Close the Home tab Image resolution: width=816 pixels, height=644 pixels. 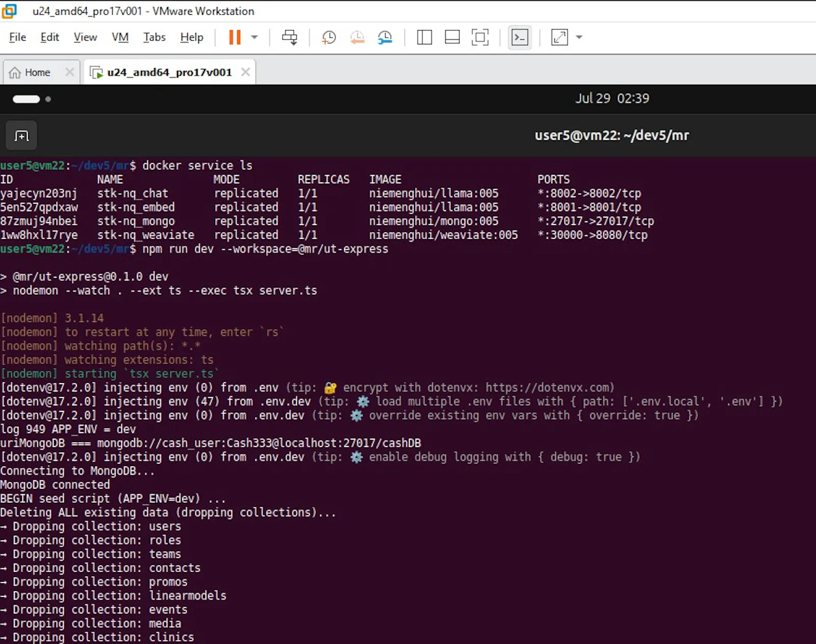coord(70,72)
